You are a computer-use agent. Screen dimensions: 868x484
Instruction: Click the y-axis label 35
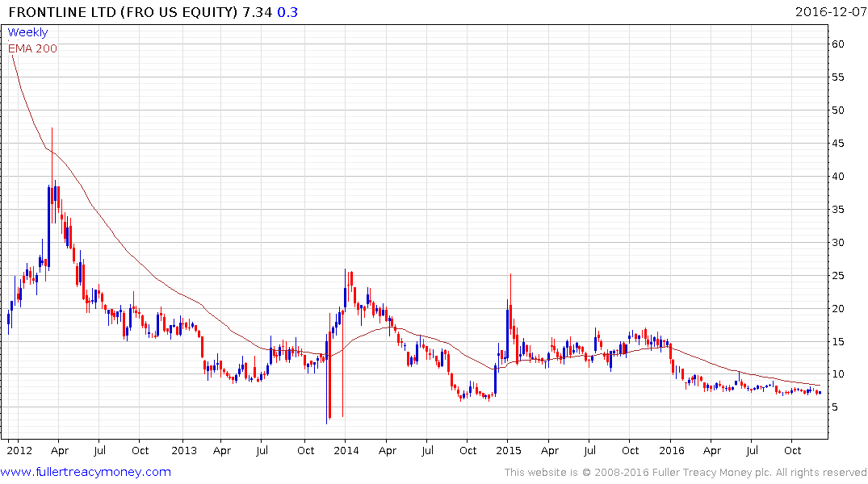(x=837, y=210)
